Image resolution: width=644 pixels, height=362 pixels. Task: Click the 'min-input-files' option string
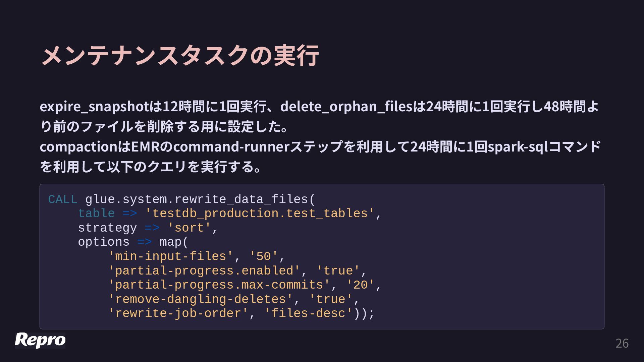(x=170, y=256)
